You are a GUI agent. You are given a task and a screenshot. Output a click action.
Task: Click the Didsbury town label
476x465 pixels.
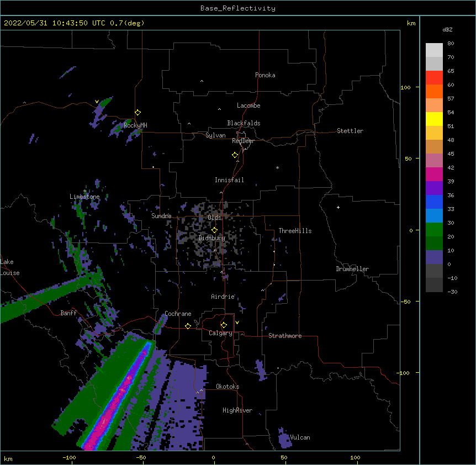pyautogui.click(x=212, y=238)
